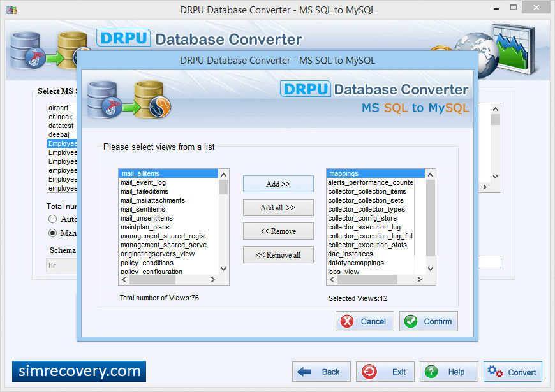
Task: Click the << Remove all button
Action: click(278, 255)
